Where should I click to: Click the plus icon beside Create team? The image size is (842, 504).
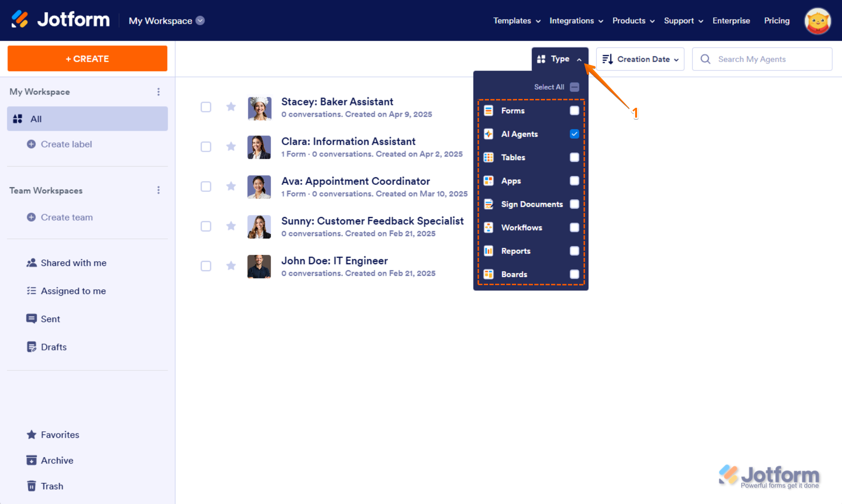[x=31, y=217]
